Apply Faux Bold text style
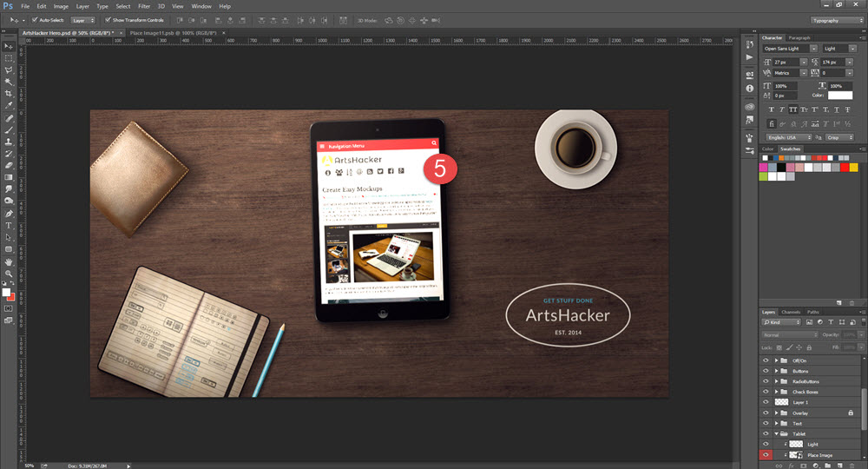868x469 pixels. pyautogui.click(x=771, y=109)
